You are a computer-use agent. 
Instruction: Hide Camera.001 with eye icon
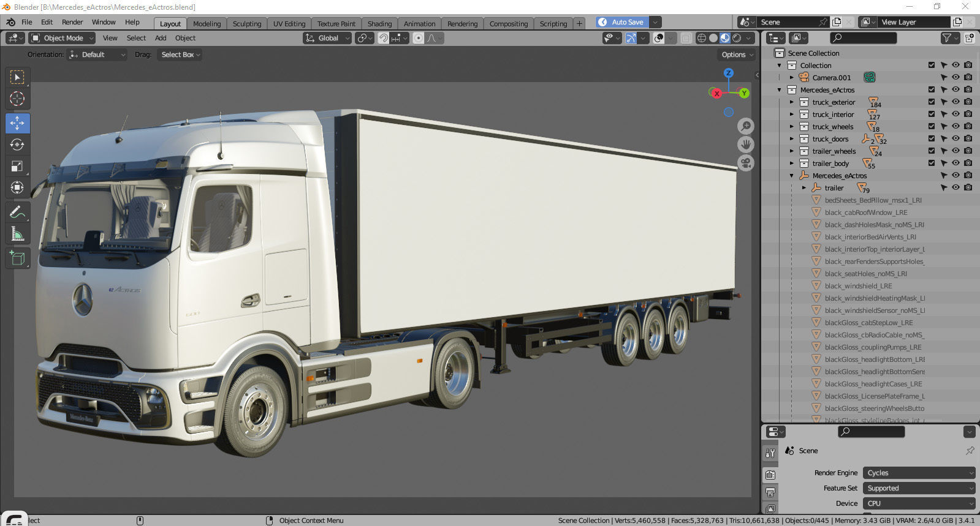click(x=955, y=78)
